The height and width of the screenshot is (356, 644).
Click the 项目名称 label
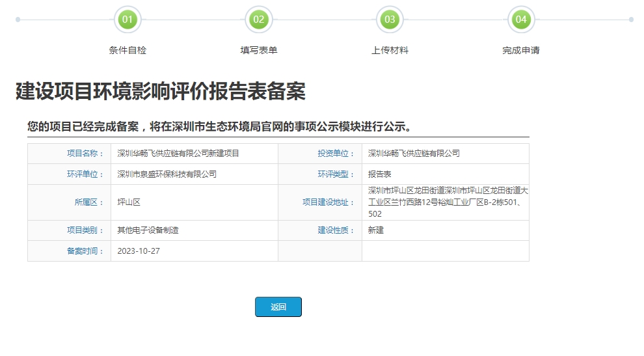pyautogui.click(x=85, y=154)
